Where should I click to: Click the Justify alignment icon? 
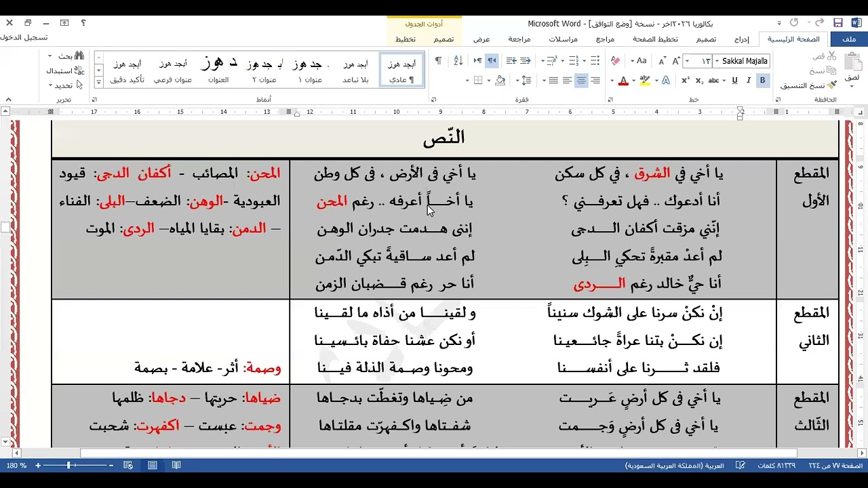[x=553, y=80]
